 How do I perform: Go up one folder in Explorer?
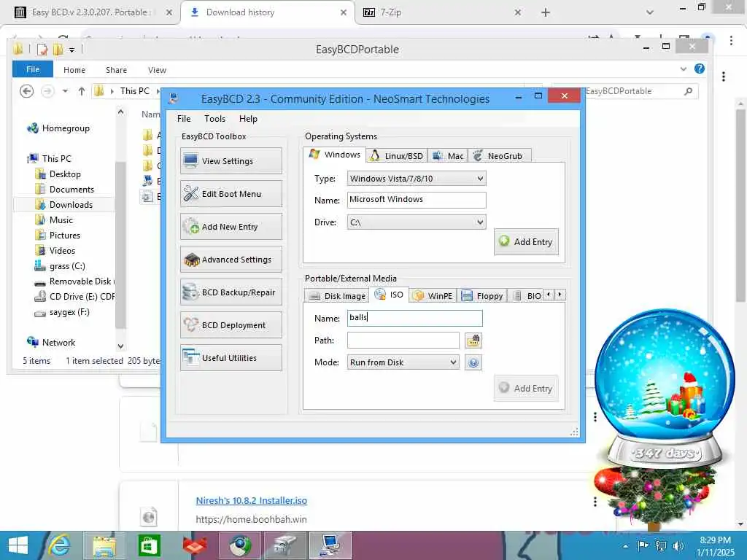(82, 91)
